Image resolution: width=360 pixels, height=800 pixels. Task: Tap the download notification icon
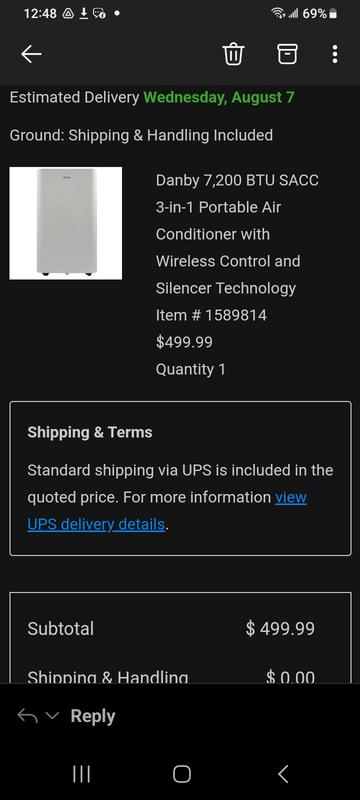pyautogui.click(x=84, y=14)
